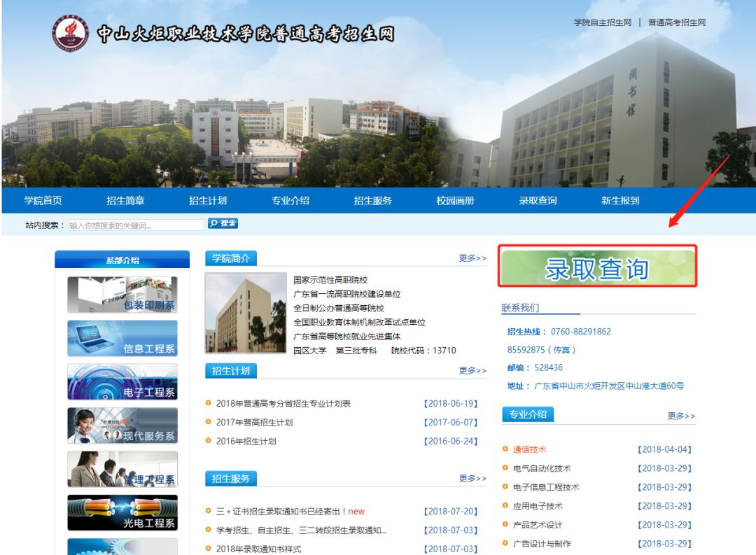Click the 联系我们 heading
The width and height of the screenshot is (756, 555).
pos(520,308)
